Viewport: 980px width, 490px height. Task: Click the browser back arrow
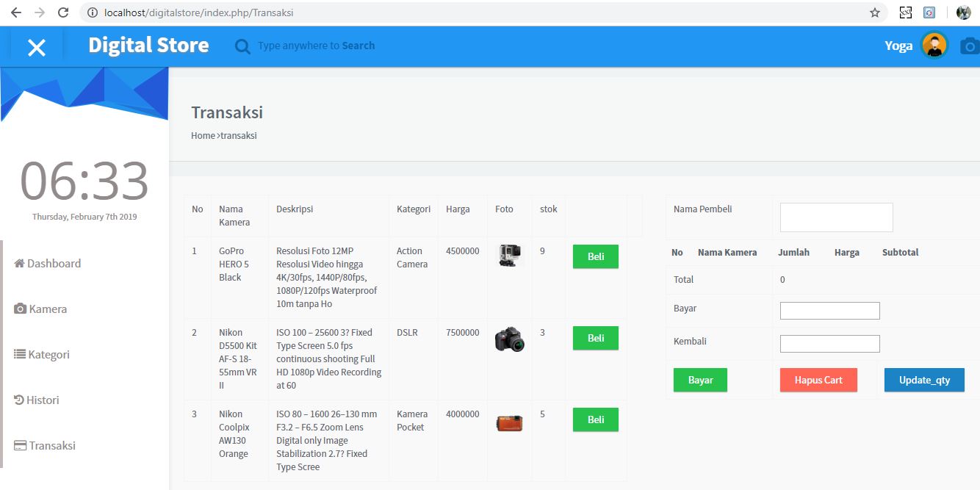tap(14, 12)
